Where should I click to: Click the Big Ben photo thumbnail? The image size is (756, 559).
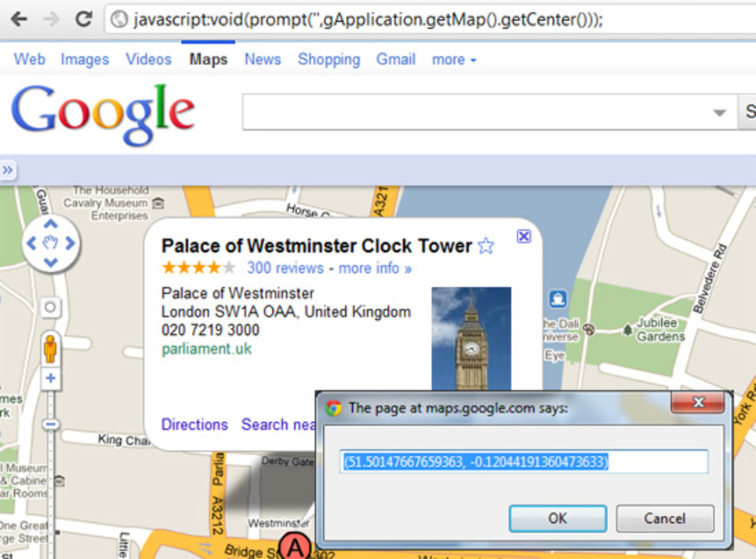pos(471,339)
